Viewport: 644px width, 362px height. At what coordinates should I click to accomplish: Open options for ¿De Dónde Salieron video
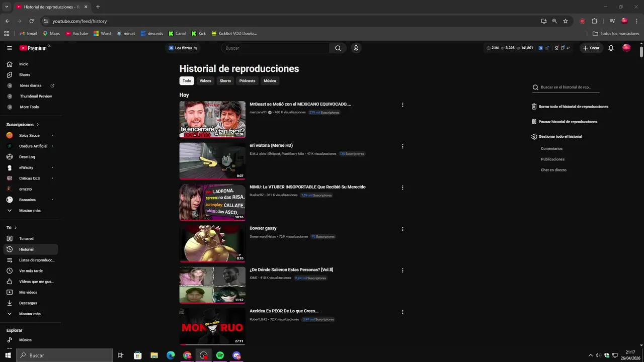[x=403, y=270]
